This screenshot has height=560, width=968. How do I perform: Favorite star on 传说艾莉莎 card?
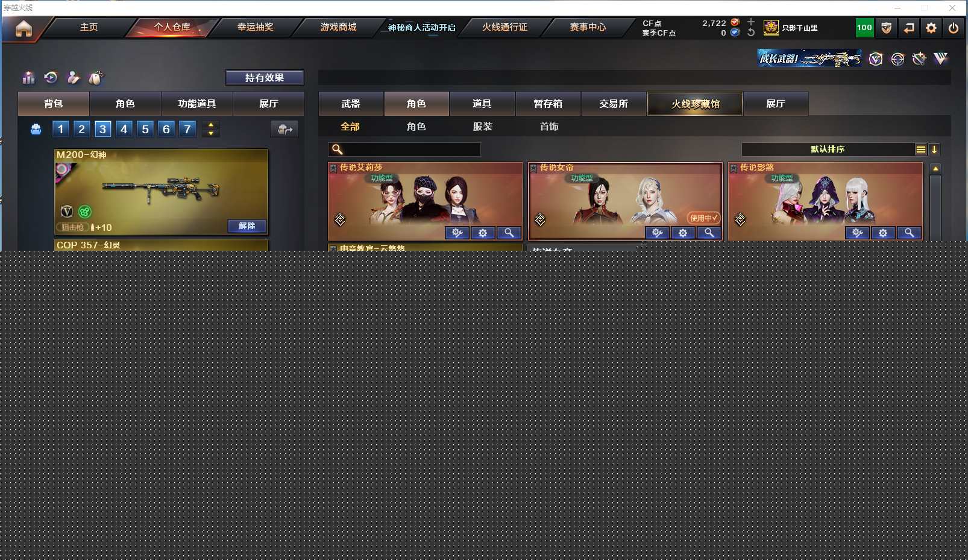(333, 168)
